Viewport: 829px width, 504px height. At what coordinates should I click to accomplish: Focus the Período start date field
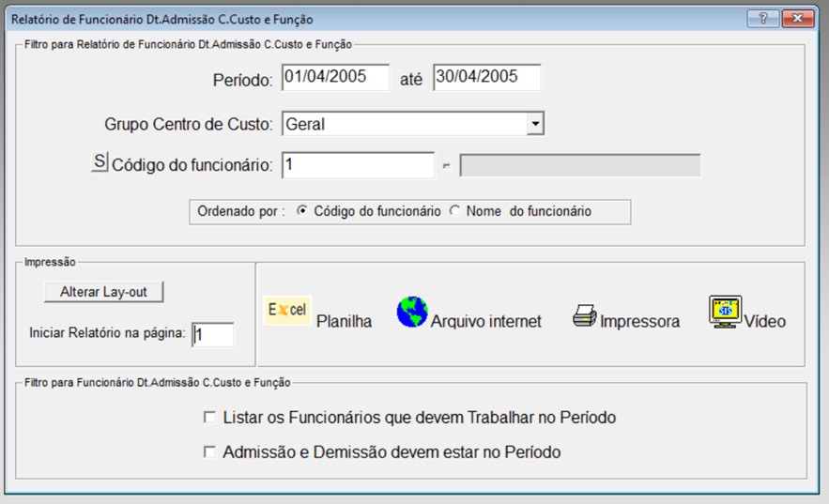[335, 77]
